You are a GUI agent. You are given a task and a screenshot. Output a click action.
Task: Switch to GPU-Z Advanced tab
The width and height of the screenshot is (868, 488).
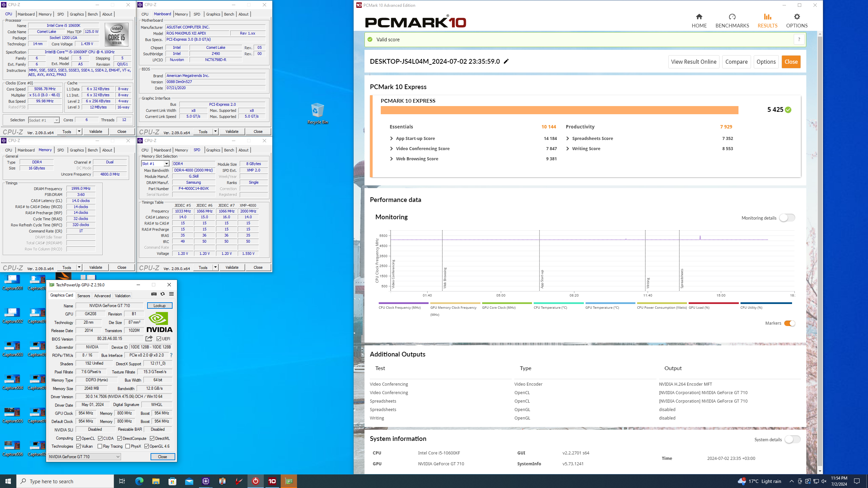pyautogui.click(x=102, y=296)
